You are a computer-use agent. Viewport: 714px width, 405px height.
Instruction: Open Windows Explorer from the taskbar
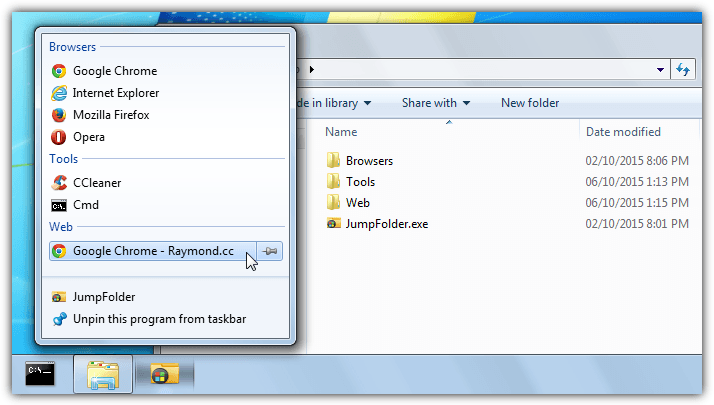coord(103,374)
